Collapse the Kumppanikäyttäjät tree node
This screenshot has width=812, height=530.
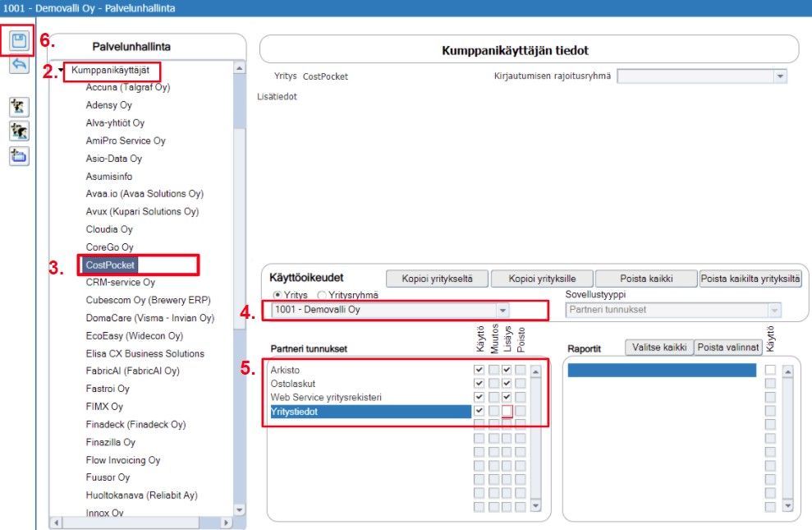pyautogui.click(x=61, y=70)
